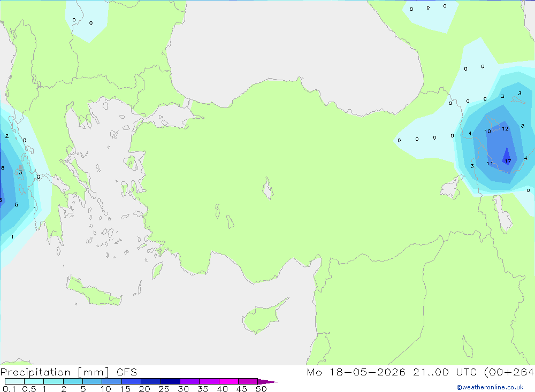Click the 0.1–0.5 mm legend color swatch

coord(14,381)
